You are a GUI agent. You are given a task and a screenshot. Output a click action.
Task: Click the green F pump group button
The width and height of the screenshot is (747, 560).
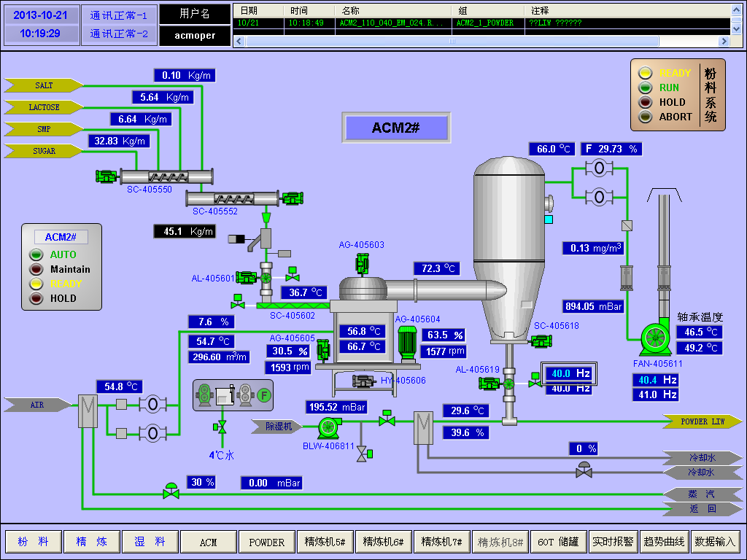pyautogui.click(x=263, y=394)
